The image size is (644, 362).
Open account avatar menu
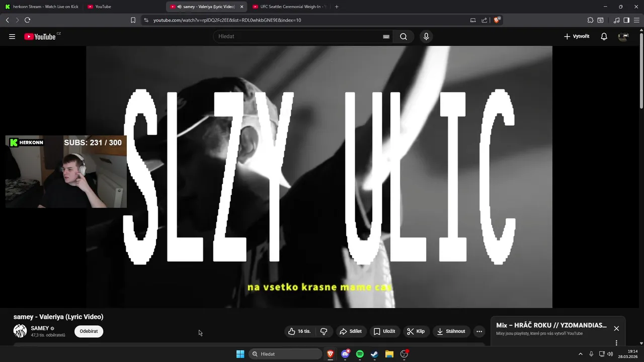point(623,36)
